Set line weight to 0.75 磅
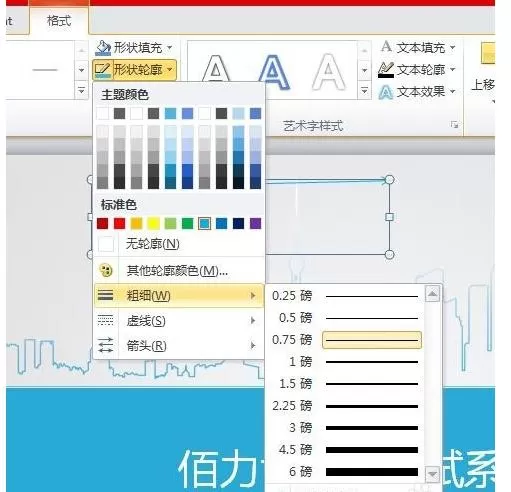Image resolution: width=511 pixels, height=492 pixels. point(345,340)
